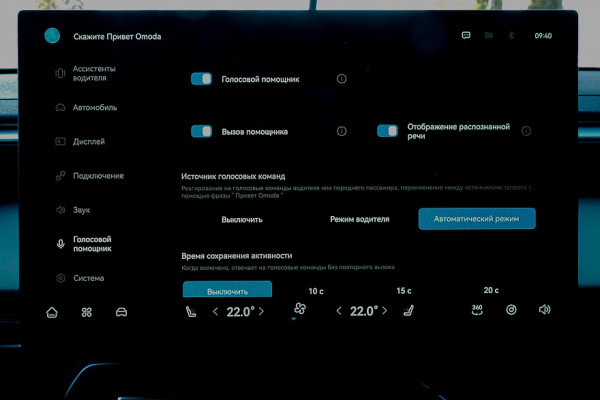
Task: Tap the car icon in bottom bar
Action: [121, 311]
